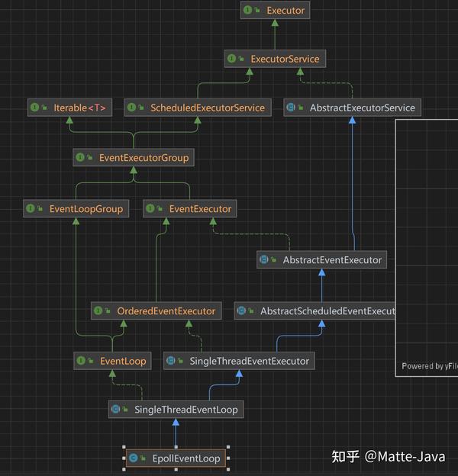The width and height of the screenshot is (458, 476).
Task: Click the public lock icon beside OrderedEventExecutor
Action: point(108,310)
